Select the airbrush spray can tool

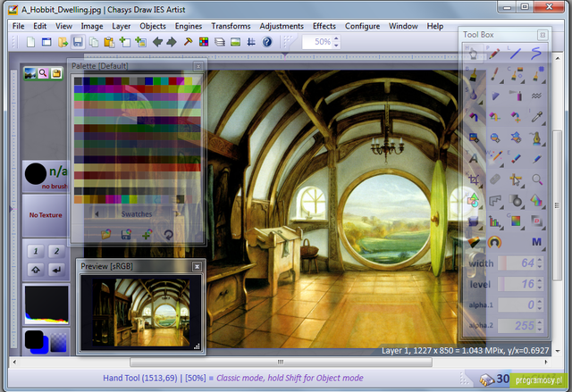pos(516,96)
